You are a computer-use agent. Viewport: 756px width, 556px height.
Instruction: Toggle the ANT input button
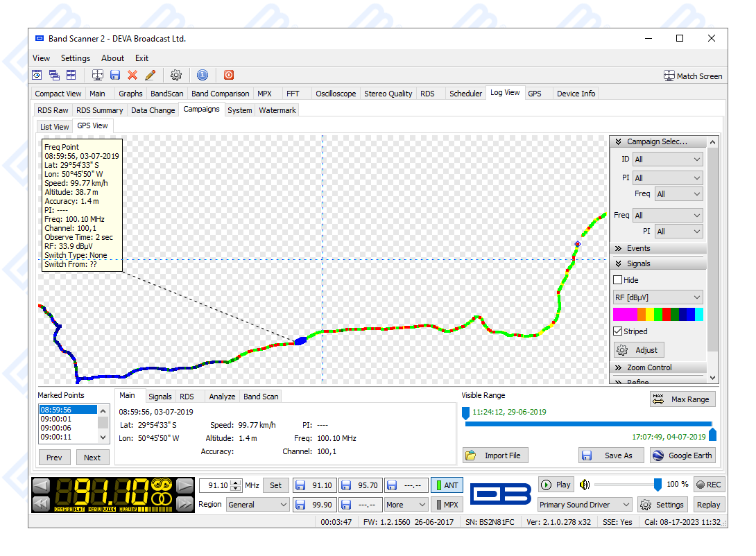447,485
